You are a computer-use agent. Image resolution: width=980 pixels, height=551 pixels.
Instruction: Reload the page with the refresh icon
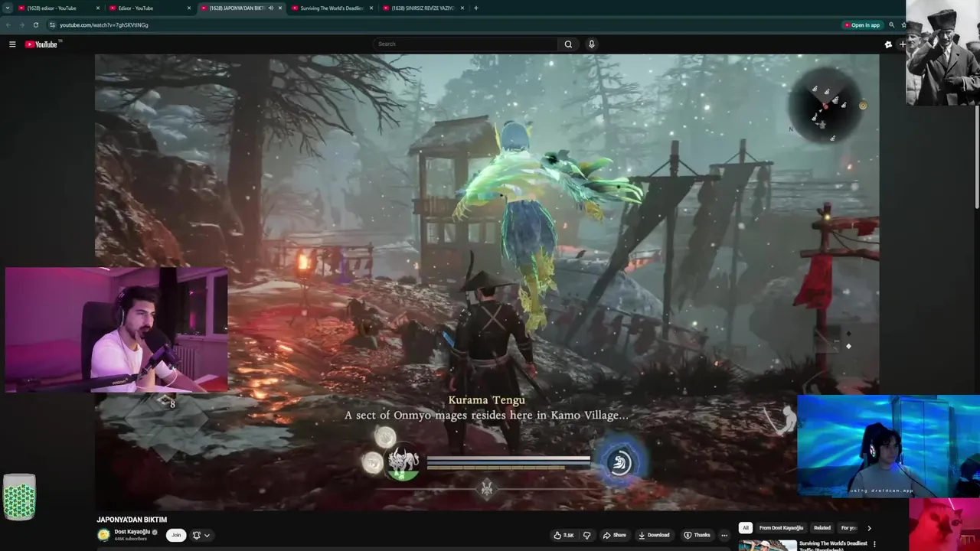35,25
